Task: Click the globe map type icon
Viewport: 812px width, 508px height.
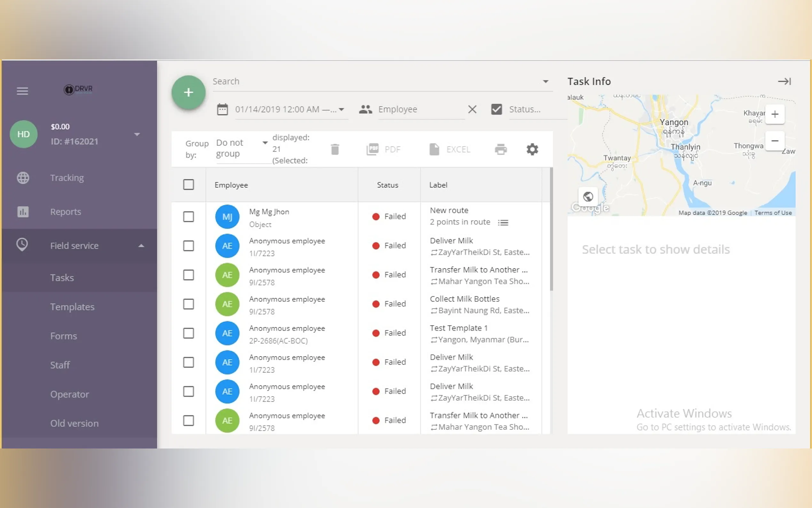Action: pos(588,196)
